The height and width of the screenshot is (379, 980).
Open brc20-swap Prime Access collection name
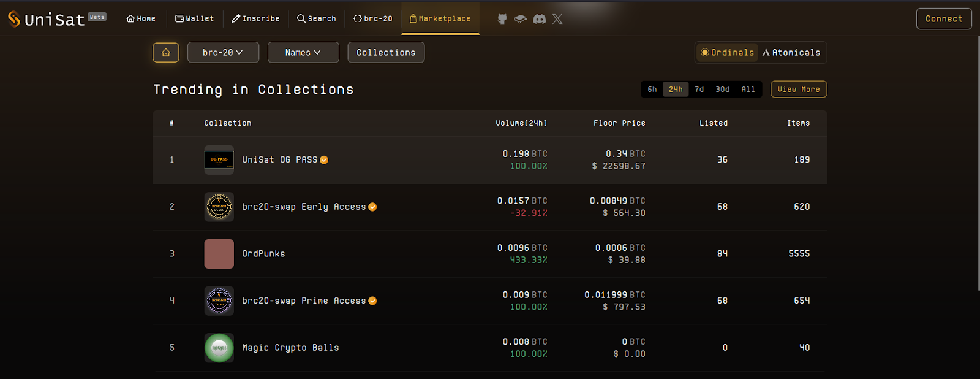[x=304, y=301]
